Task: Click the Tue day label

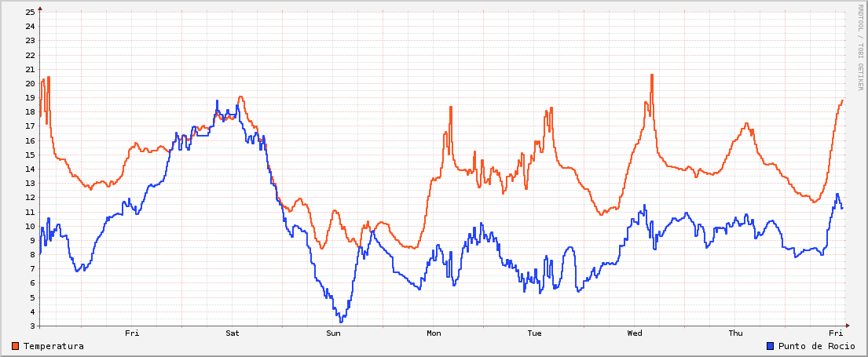Action: click(534, 333)
